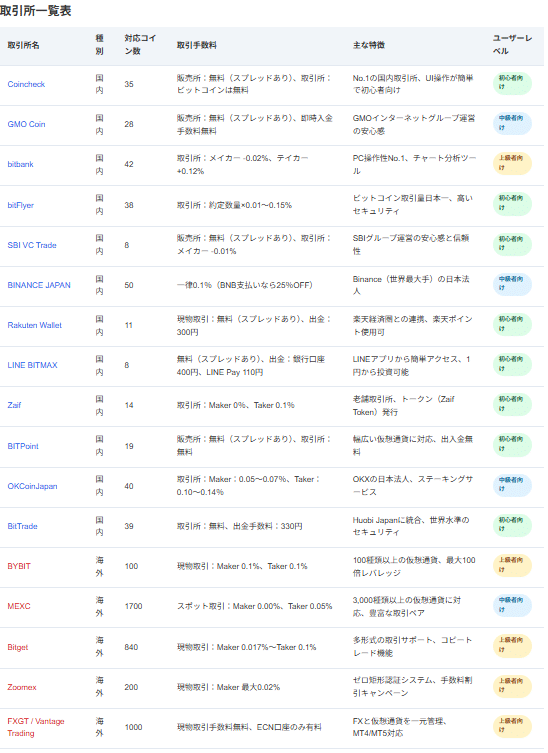This screenshot has width=548, height=753.
Task: Click the Zoomex link
Action: click(22, 687)
